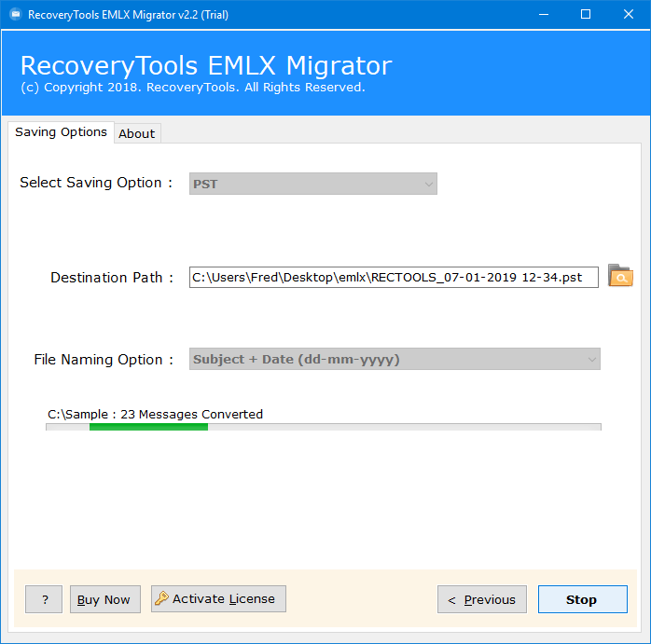Click the File Naming Option label

point(104,360)
